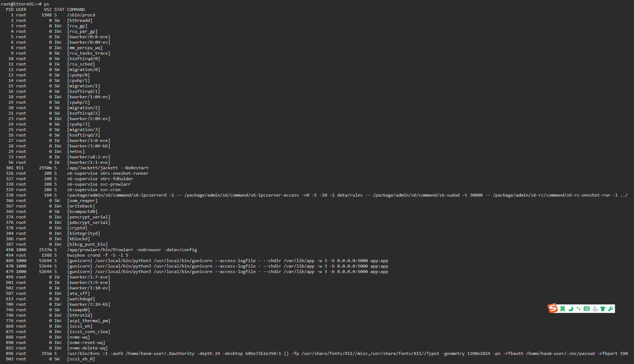
Task: Click the Sogou user account icon
Action: (x=595, y=309)
